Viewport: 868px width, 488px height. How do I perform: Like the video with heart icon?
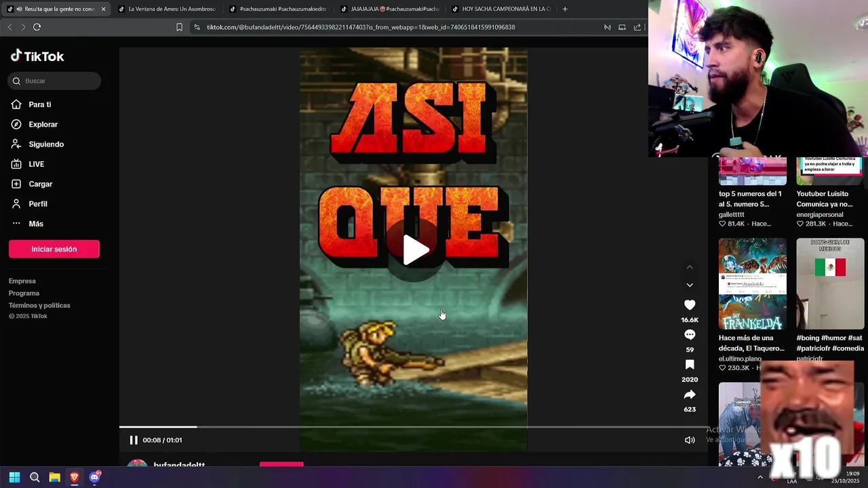pos(690,305)
